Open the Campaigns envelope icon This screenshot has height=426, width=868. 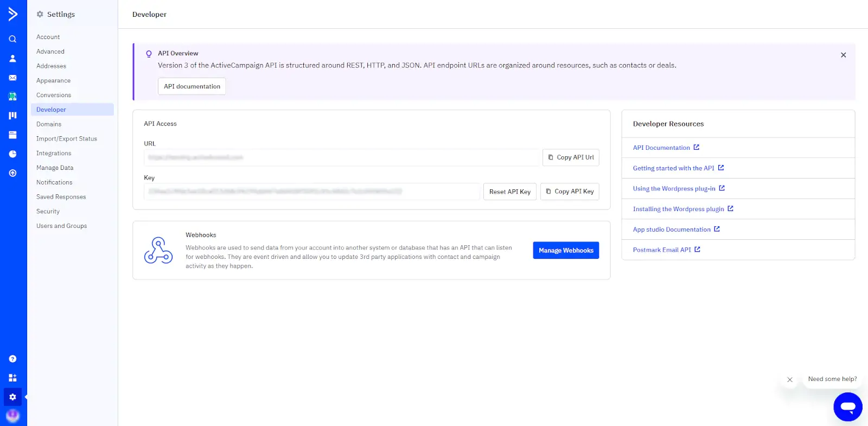(x=12, y=78)
